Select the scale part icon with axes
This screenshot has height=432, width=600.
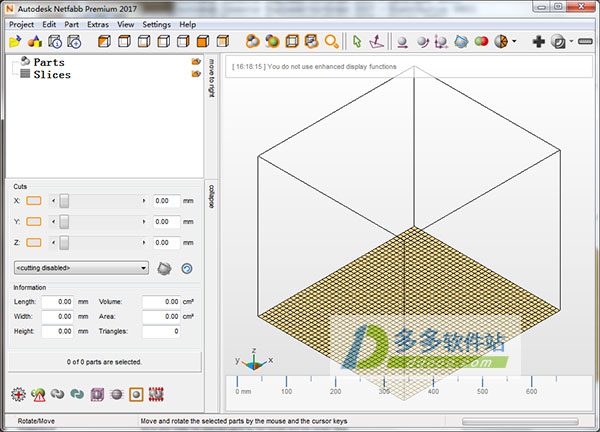pos(441,41)
